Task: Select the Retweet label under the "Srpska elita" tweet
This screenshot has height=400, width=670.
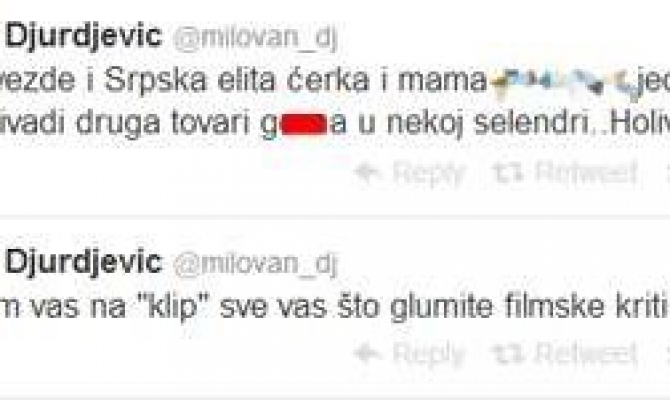Action: tap(585, 172)
